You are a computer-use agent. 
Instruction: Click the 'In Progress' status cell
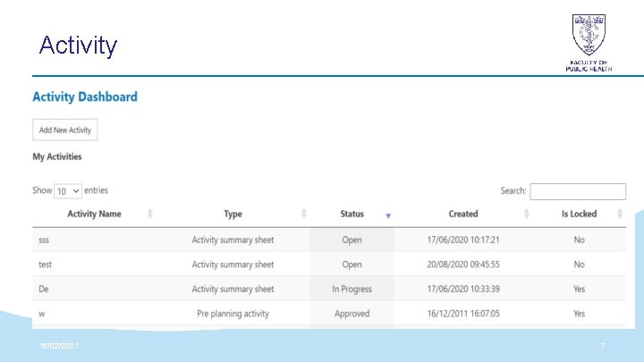(352, 289)
